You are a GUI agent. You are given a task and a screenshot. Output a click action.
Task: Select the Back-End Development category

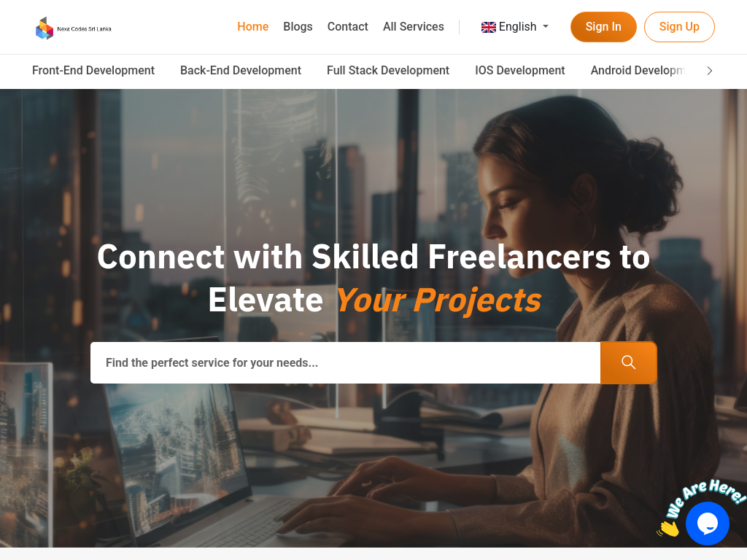(x=241, y=71)
